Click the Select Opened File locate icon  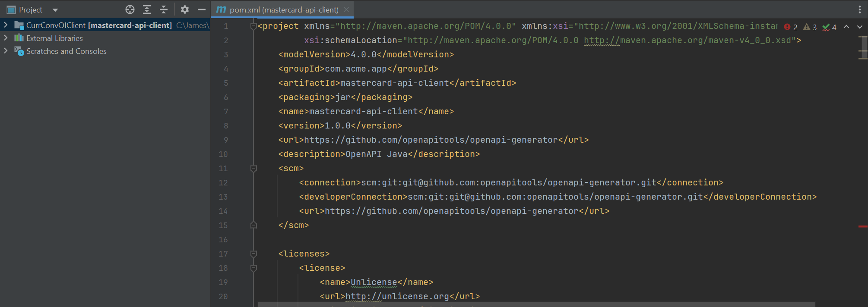130,9
